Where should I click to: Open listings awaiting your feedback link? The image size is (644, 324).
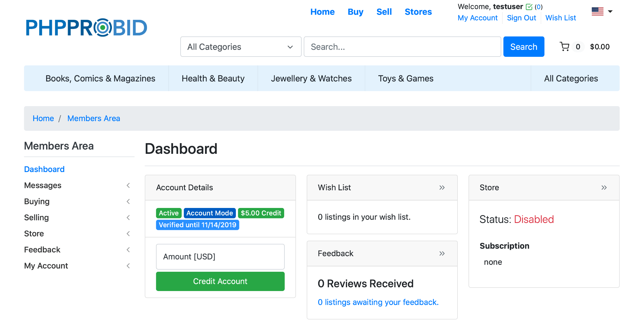(378, 302)
